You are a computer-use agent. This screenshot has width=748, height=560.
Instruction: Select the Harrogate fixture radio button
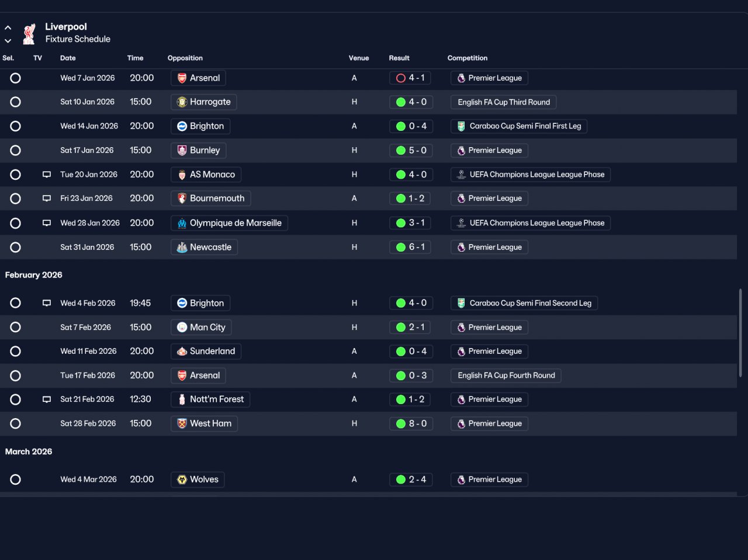click(16, 102)
